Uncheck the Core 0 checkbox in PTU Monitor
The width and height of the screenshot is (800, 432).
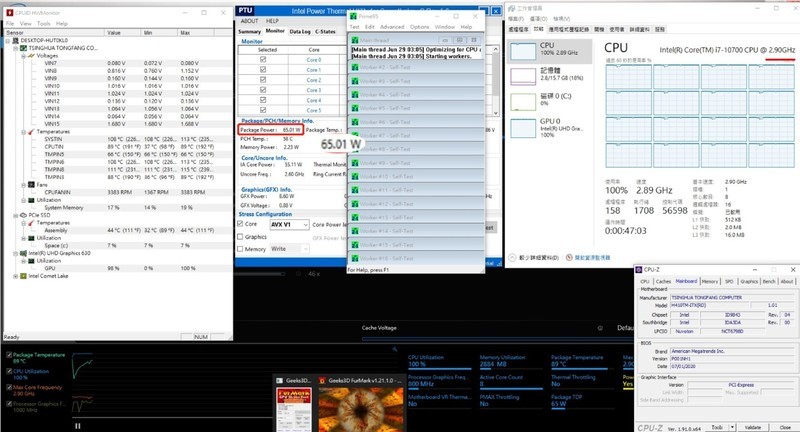click(x=263, y=59)
